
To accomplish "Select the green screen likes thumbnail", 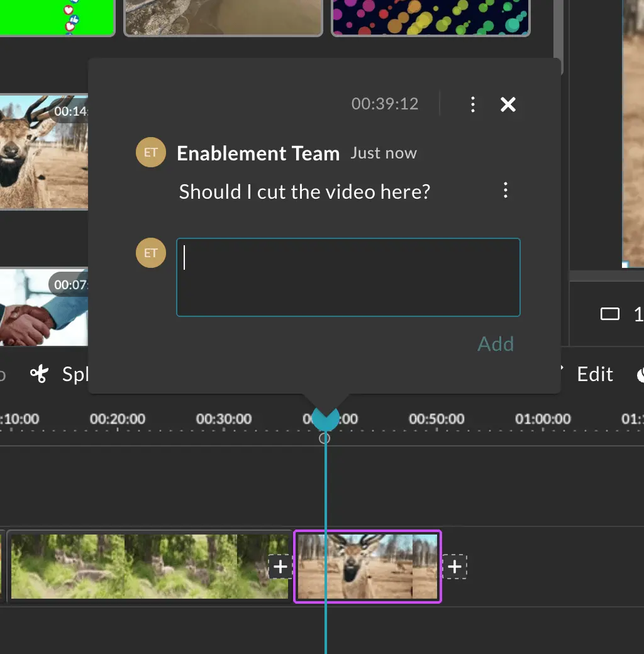I will pyautogui.click(x=57, y=18).
